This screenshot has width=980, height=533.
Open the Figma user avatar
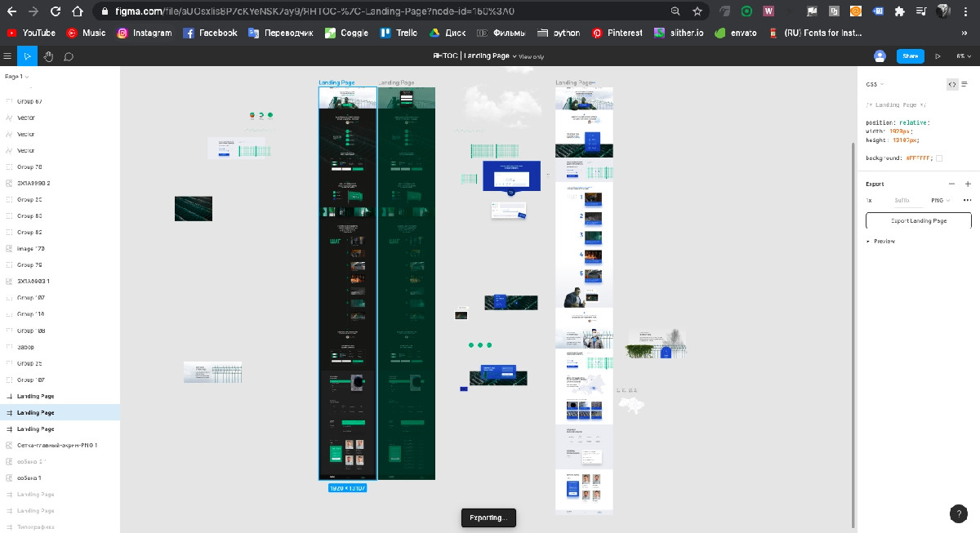[880, 56]
